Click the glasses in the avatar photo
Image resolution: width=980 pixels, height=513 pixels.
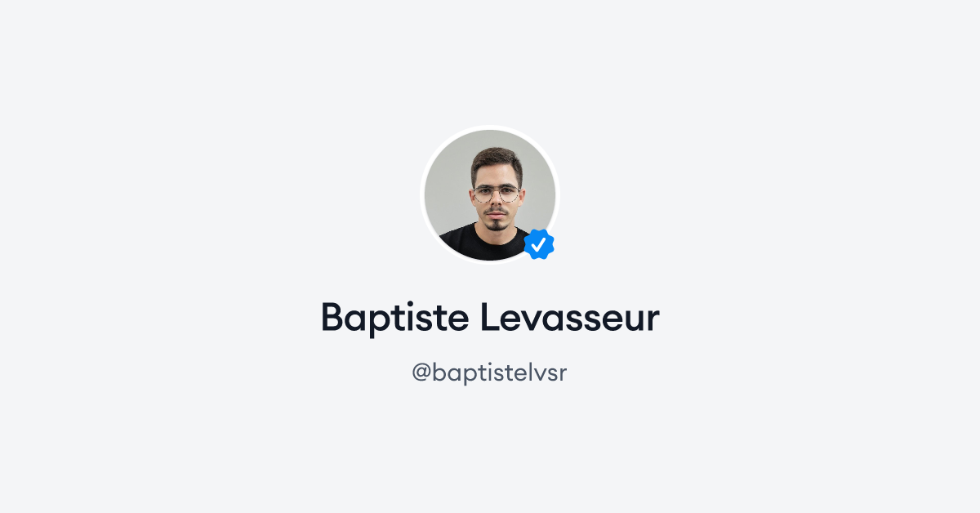(x=496, y=194)
